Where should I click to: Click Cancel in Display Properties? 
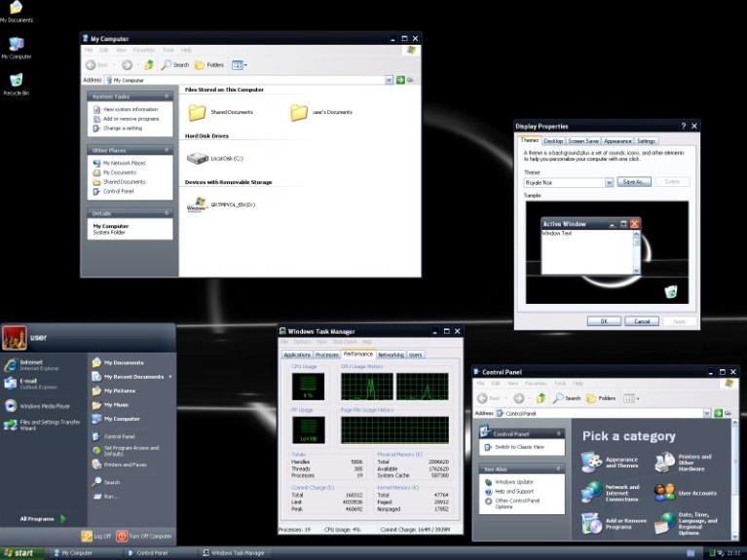[x=642, y=321]
